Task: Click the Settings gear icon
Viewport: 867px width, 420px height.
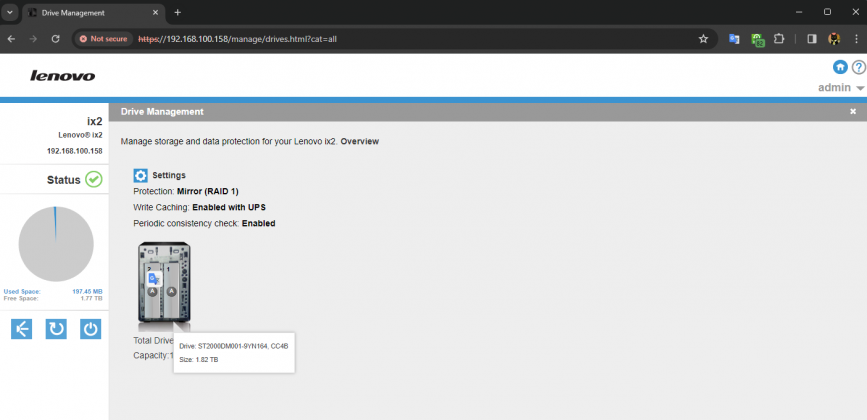Action: point(141,175)
